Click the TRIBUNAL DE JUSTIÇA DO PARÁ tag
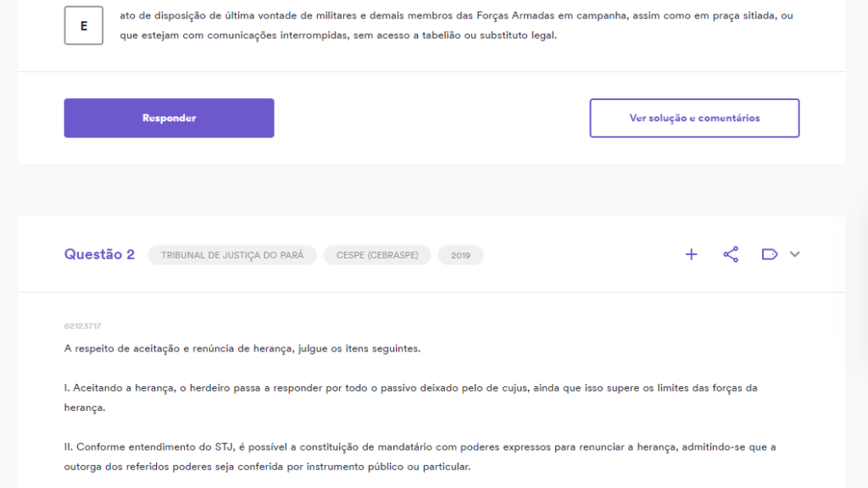 (232, 255)
